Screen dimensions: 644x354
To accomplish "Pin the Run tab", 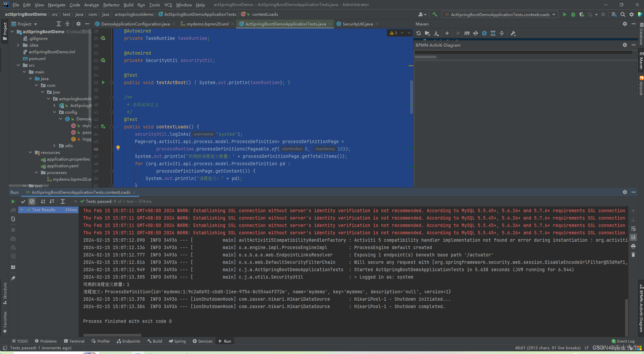I will point(13,278).
